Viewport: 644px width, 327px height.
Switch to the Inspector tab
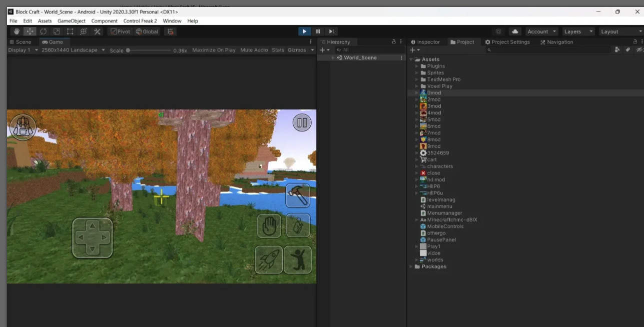(425, 42)
